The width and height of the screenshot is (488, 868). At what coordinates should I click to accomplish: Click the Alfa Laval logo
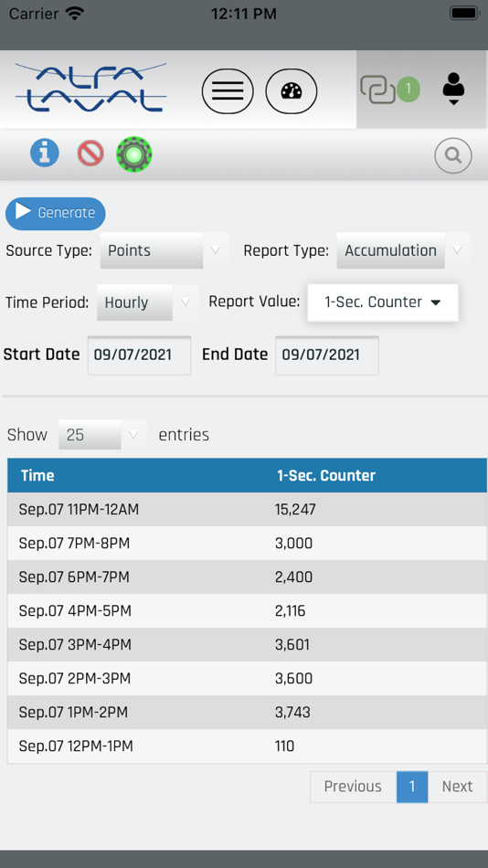(90, 88)
